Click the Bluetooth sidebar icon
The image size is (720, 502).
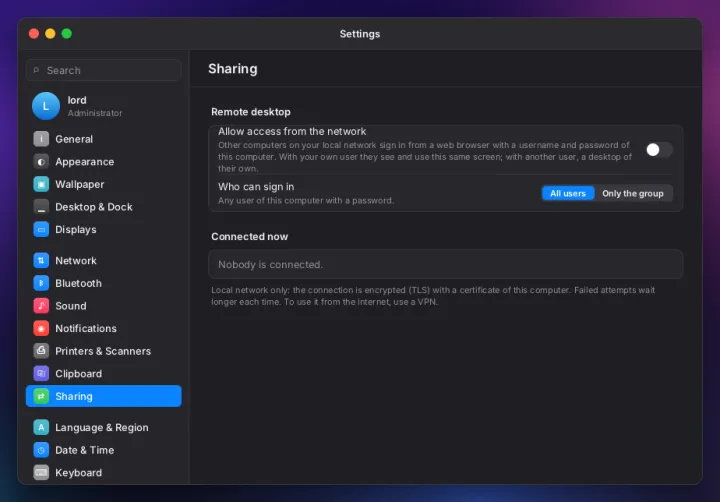[41, 283]
